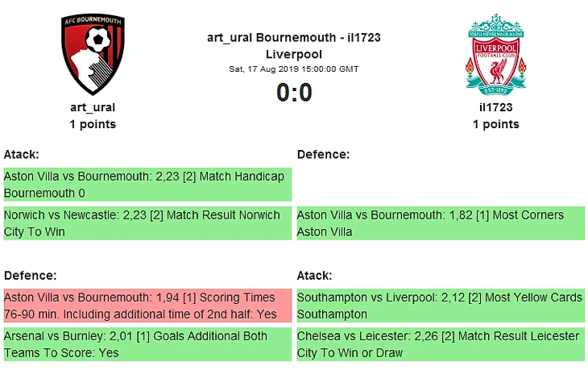Select the match title art_ural Bournemouth - il1723 Liverpool

pos(294,46)
